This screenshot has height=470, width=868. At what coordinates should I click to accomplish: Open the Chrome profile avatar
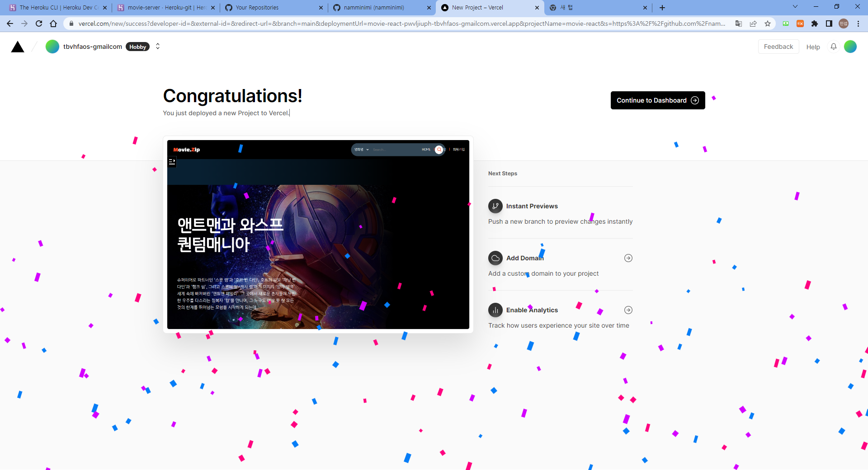pos(844,23)
